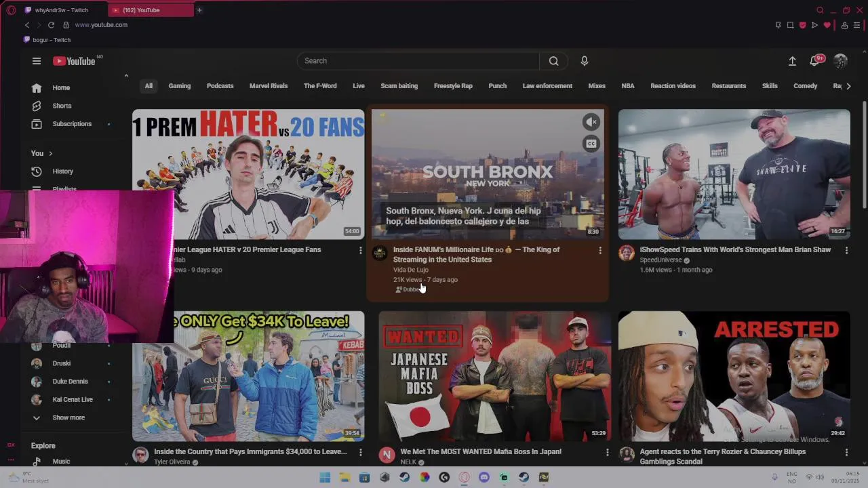Viewport: 868px width, 488px height.
Task: Select the Freestyle Rap chip
Action: pyautogui.click(x=453, y=86)
